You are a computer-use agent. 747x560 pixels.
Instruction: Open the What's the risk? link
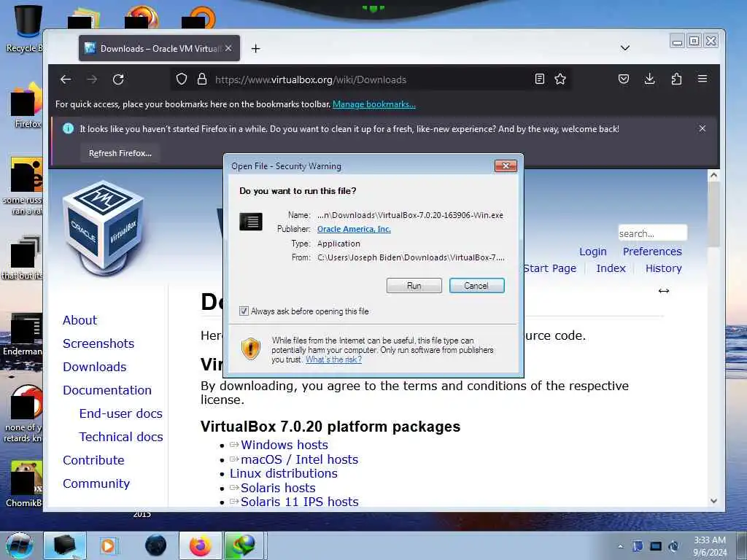(x=333, y=359)
